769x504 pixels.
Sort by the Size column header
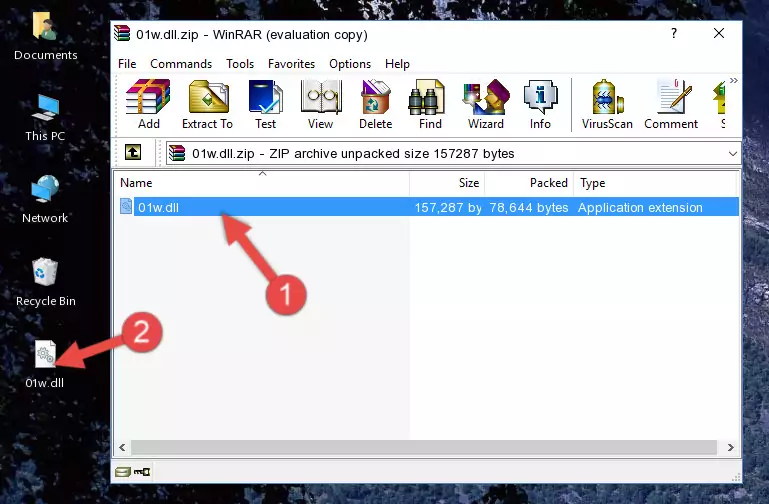(x=447, y=182)
